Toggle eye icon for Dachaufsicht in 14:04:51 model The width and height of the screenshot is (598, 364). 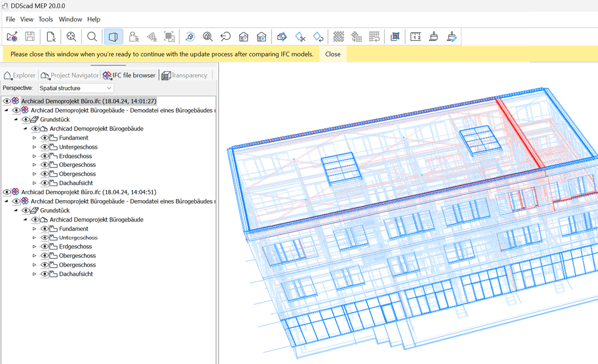[x=44, y=274]
